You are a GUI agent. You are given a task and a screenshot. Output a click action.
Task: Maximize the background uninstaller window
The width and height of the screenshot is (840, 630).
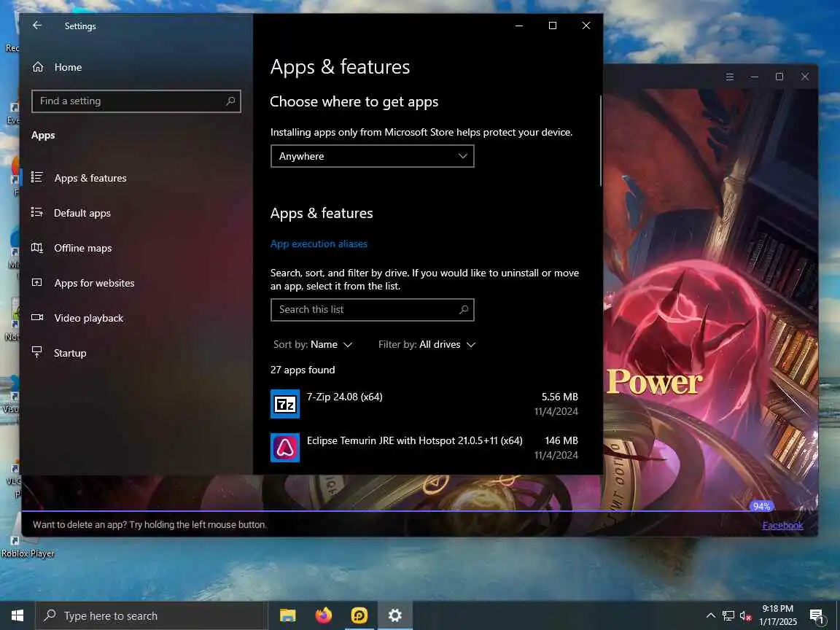[x=779, y=77]
